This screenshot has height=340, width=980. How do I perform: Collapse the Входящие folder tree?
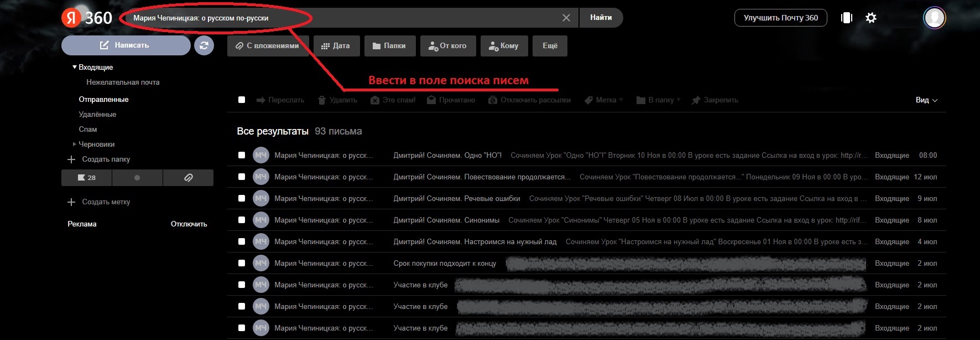[75, 67]
